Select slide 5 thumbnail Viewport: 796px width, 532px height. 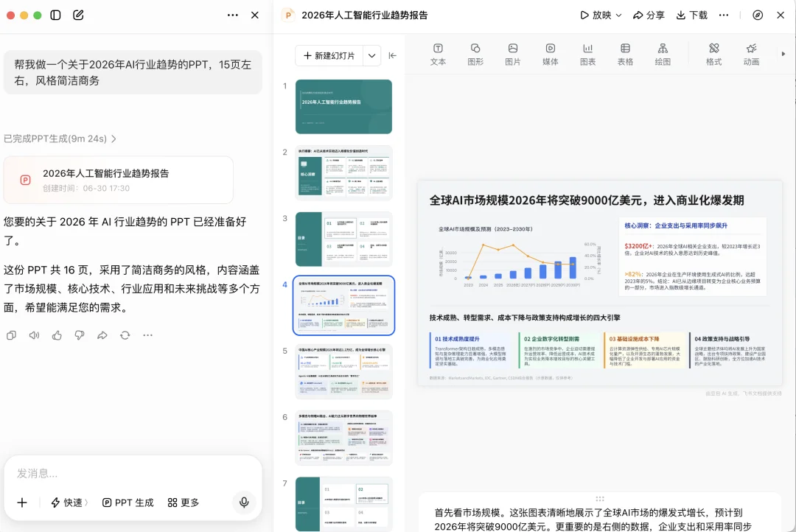coord(343,371)
